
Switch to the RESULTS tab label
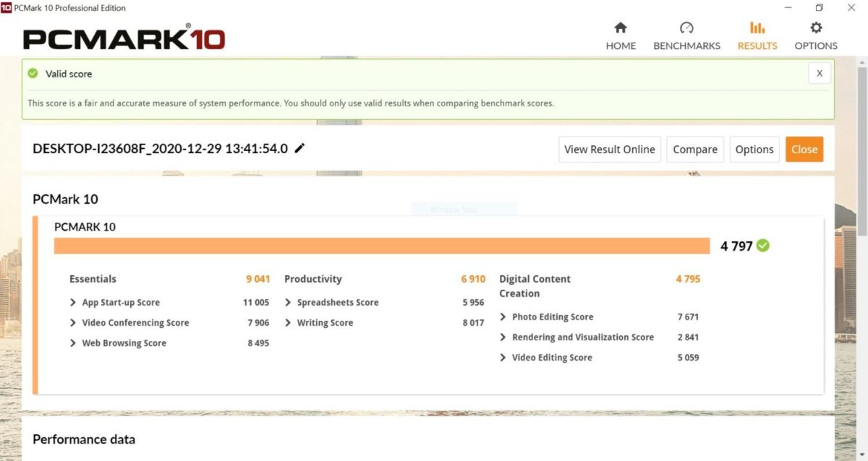click(757, 46)
